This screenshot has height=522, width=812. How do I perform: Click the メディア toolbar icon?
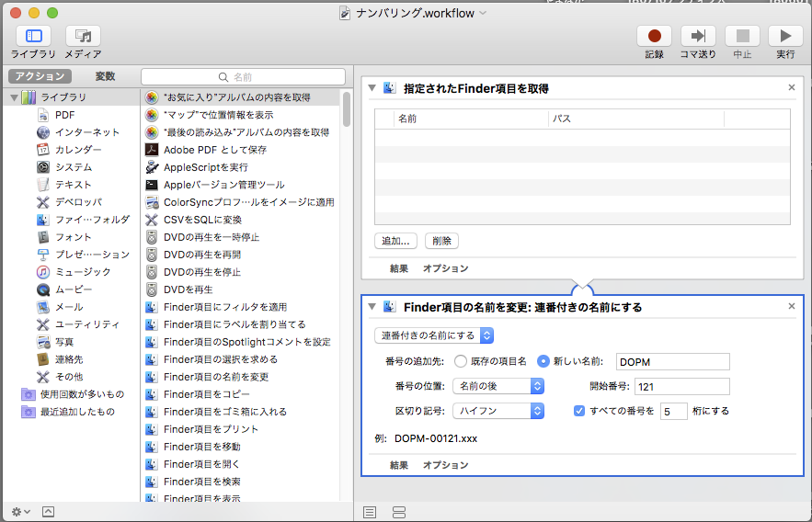(83, 36)
